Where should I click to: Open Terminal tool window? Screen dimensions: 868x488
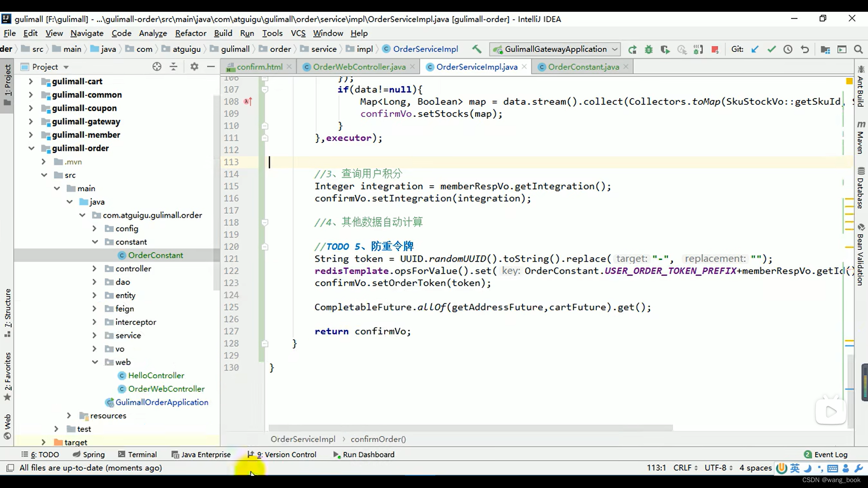point(137,455)
